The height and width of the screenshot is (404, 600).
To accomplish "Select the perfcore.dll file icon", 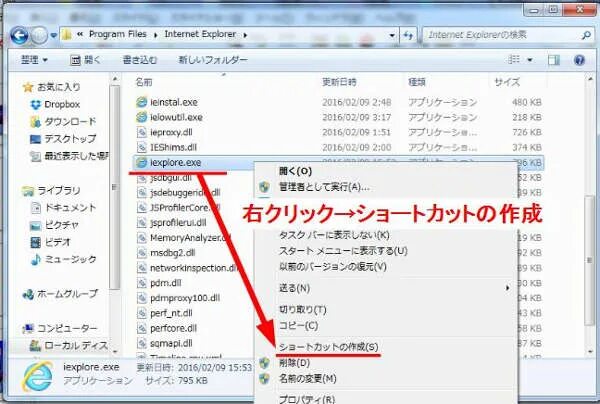I will 142,328.
